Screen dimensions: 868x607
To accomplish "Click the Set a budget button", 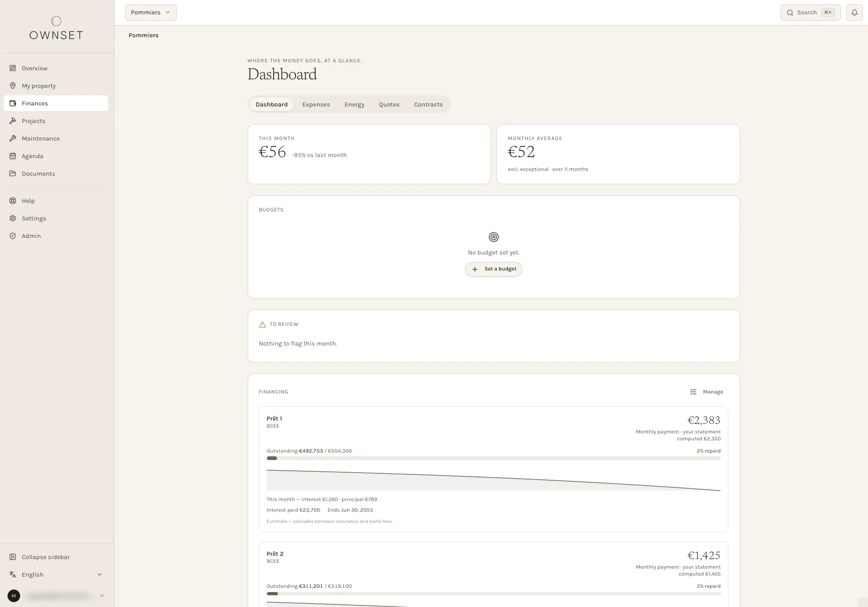I will click(x=494, y=269).
